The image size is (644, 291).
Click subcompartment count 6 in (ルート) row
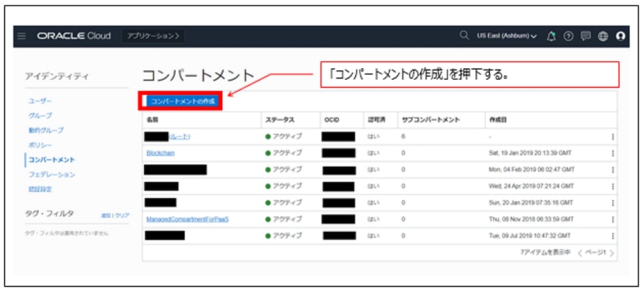tap(403, 136)
